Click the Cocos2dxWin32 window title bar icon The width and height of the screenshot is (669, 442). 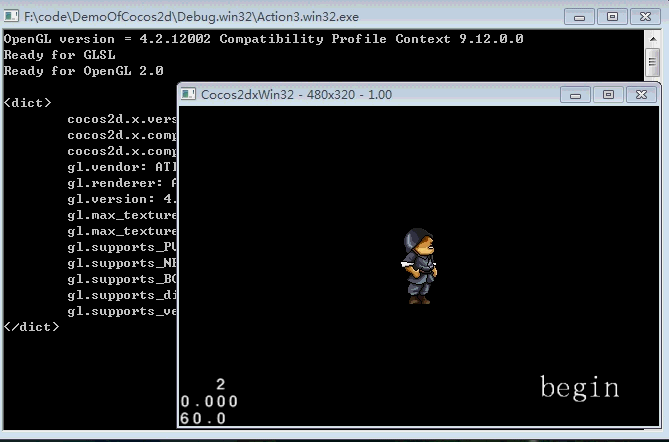coord(189,94)
